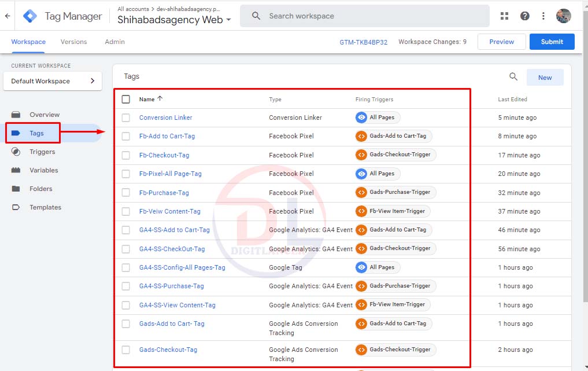Click the Name column sort arrow
Viewport: 588px width, 371px height.
pos(160,99)
